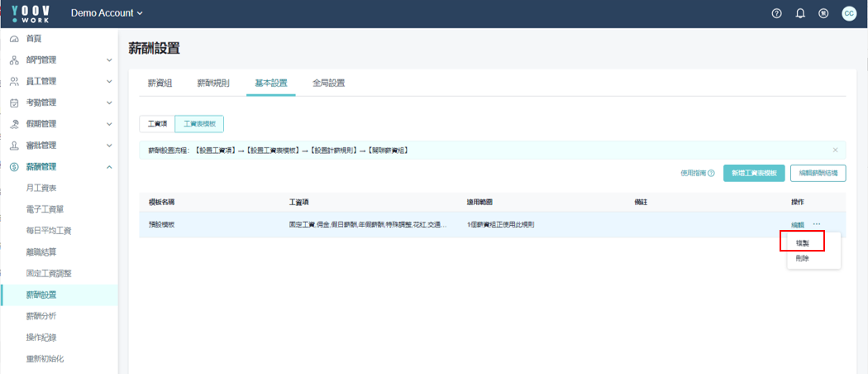Choose 刪除 in the popup menu
The height and width of the screenshot is (374, 868).
(802, 258)
